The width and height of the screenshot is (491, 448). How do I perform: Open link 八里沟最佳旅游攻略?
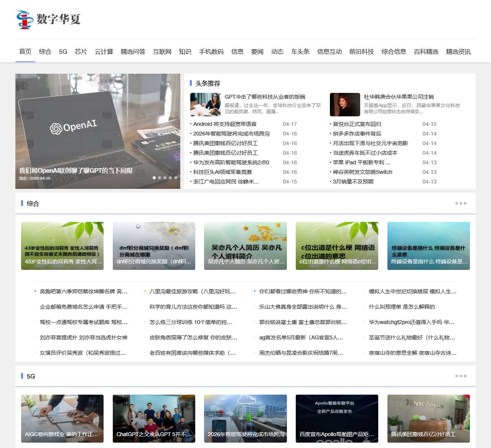pos(193,291)
